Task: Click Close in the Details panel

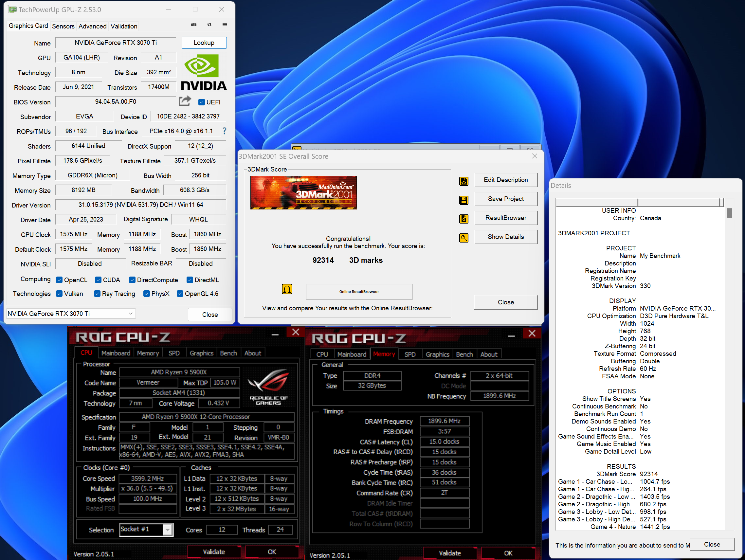Action: [712, 545]
